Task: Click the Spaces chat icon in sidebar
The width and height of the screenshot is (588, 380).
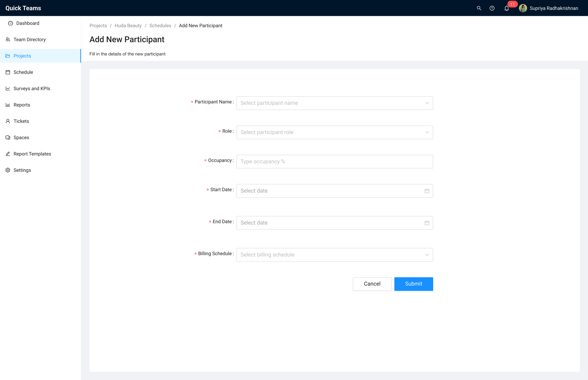Action: [x=8, y=137]
